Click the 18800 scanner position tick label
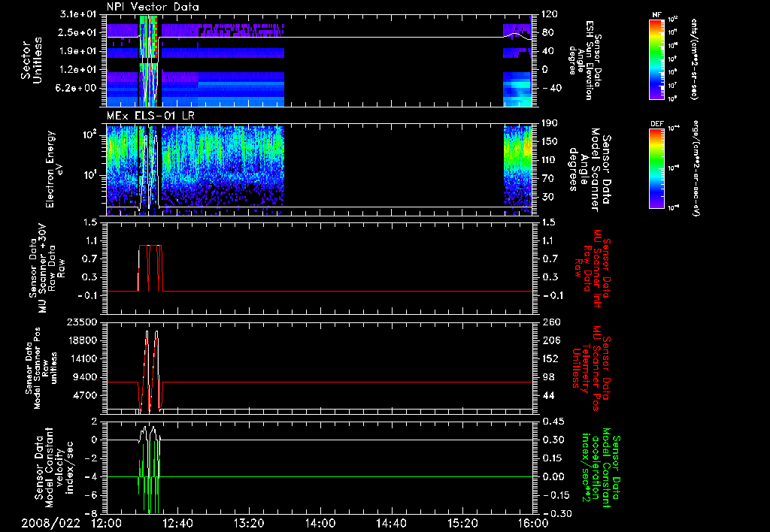 (x=82, y=340)
